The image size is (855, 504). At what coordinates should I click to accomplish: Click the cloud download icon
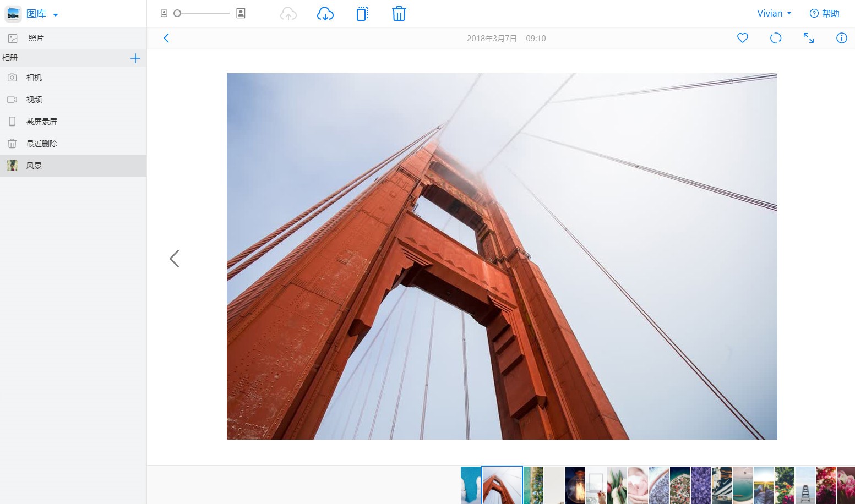click(325, 14)
